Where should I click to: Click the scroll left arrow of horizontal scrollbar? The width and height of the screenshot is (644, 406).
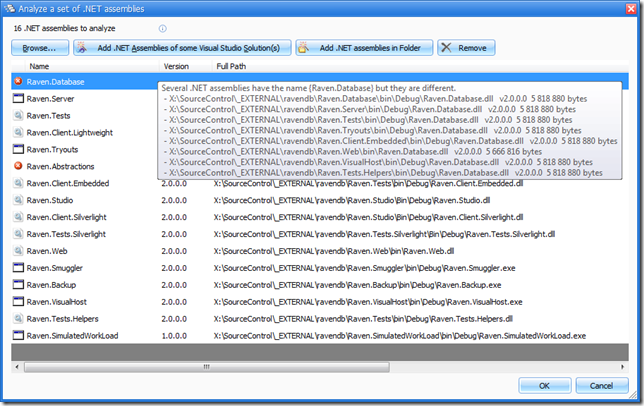[x=17, y=367]
